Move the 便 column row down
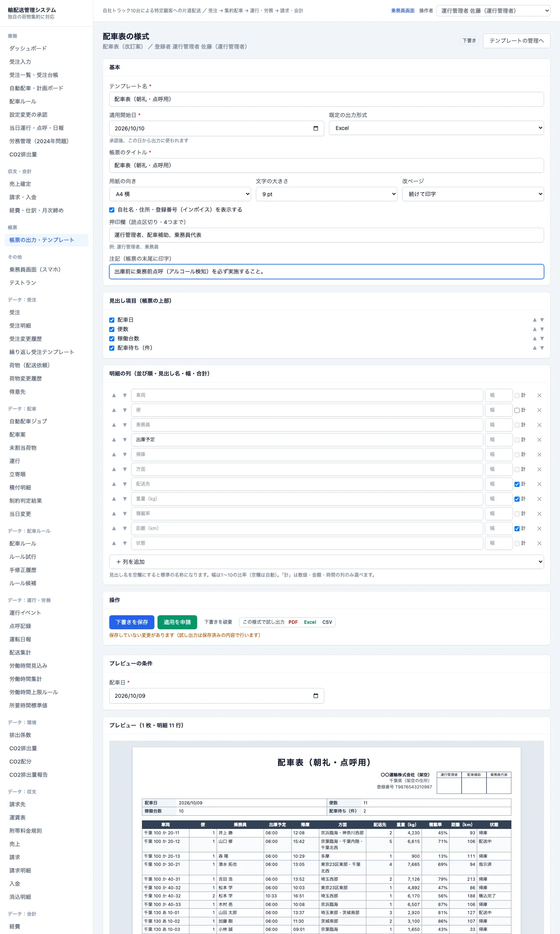560x934 pixels. point(125,410)
